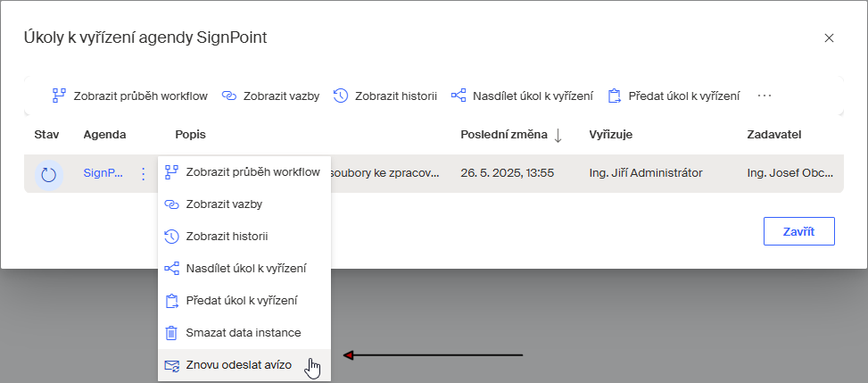
Task: Toggle the row's vertical three-dots menu
Action: pos(143,174)
